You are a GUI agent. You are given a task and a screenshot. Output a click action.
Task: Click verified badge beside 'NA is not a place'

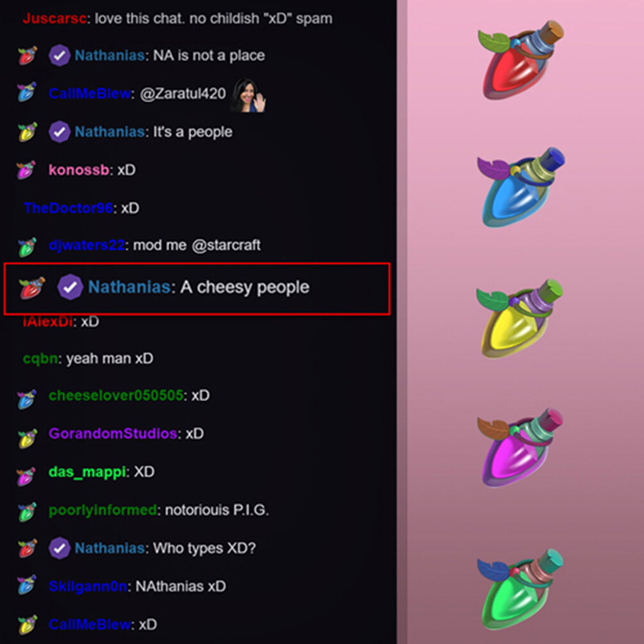60,56
